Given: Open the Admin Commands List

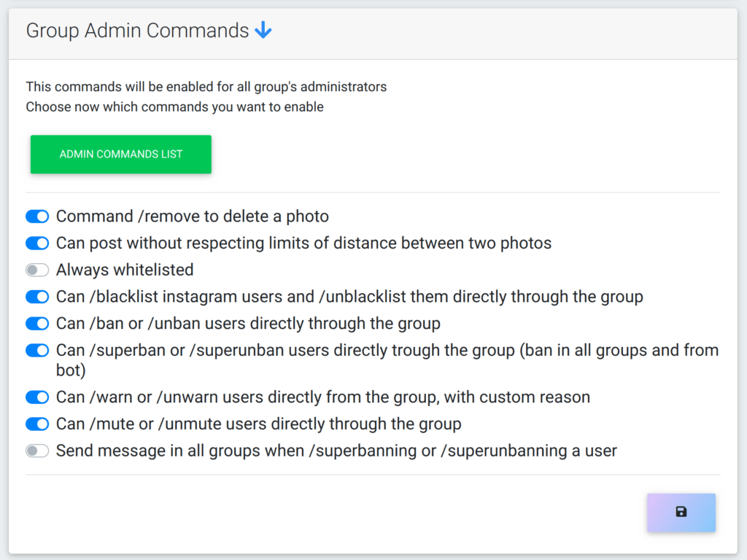Looking at the screenshot, I should tap(121, 155).
